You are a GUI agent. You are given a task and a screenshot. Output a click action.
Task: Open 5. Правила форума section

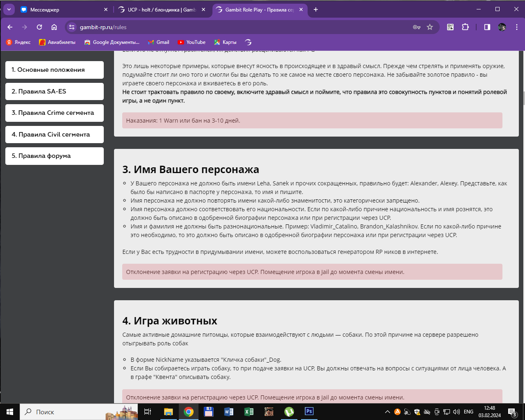tap(55, 156)
